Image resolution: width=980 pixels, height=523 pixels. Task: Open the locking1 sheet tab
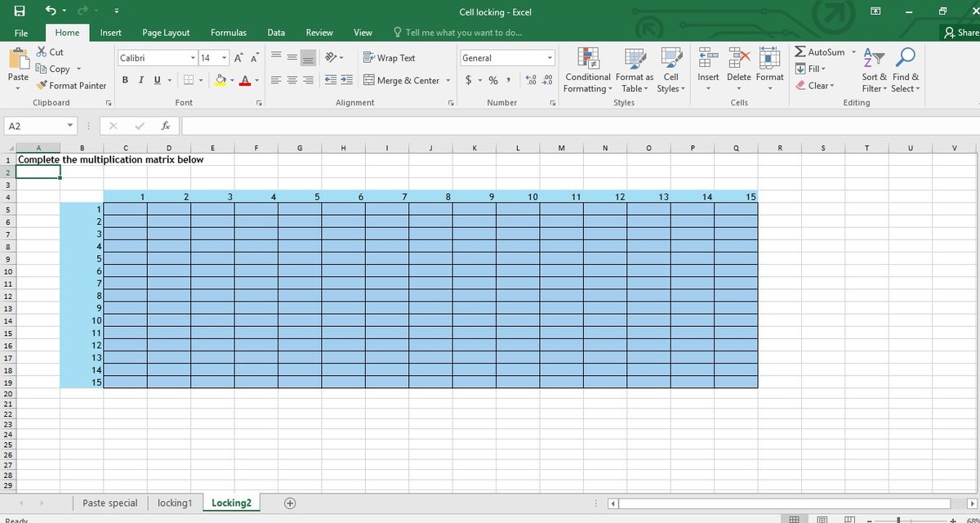tap(175, 503)
